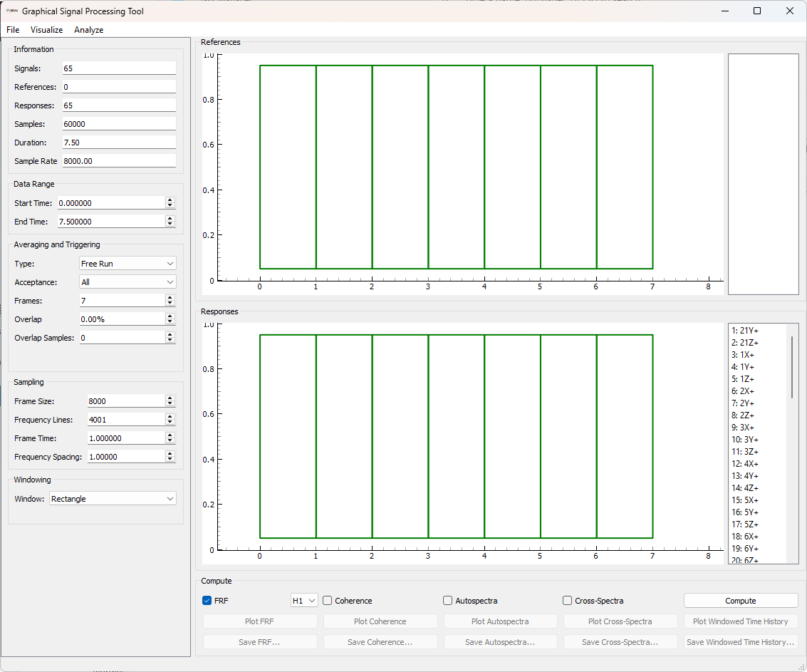
Task: Enable the Cross-Spectra checkbox
Action: coord(567,600)
